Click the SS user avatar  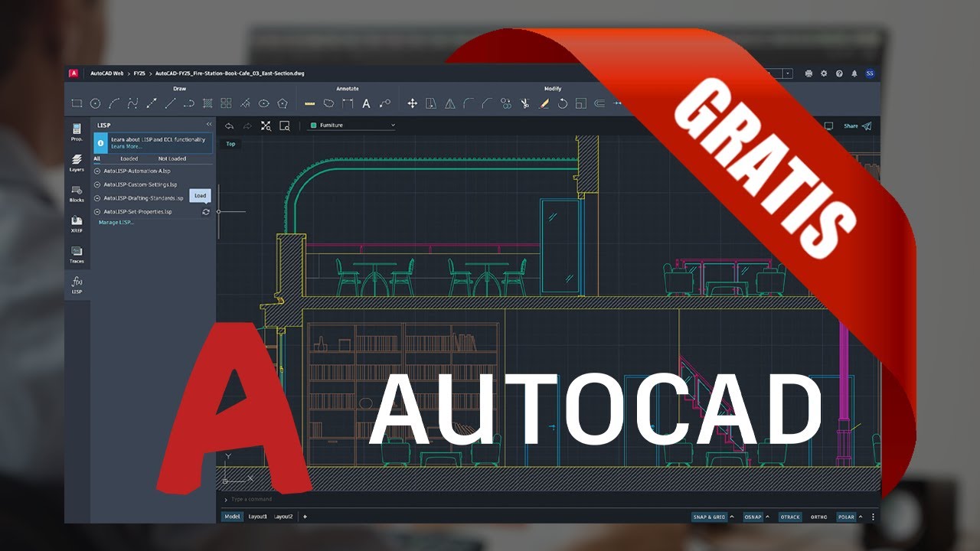[x=870, y=73]
